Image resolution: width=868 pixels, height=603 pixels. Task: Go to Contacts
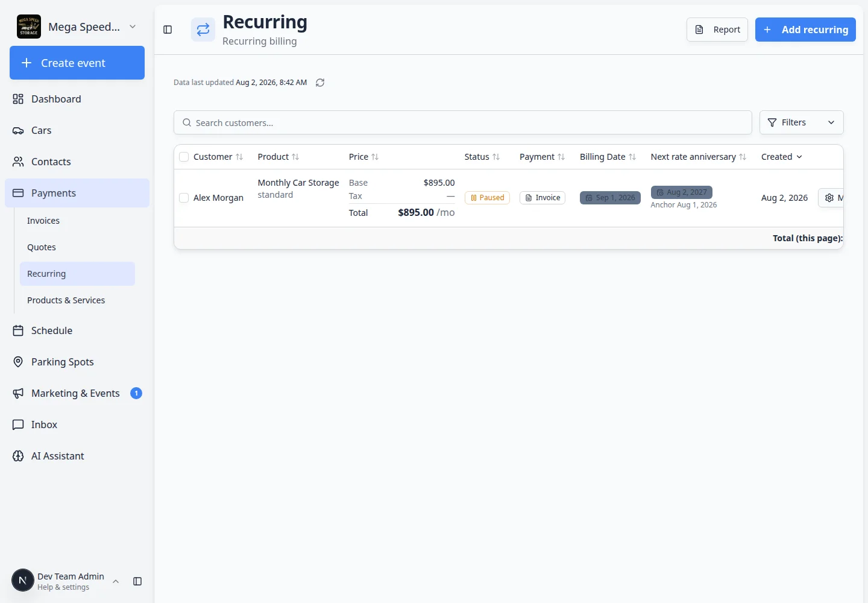coord(77,162)
